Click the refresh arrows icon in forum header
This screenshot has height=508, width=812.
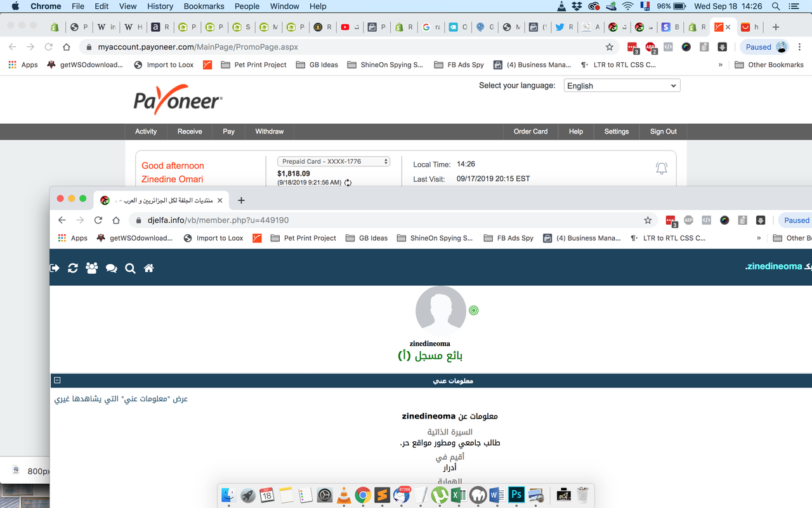click(x=73, y=269)
